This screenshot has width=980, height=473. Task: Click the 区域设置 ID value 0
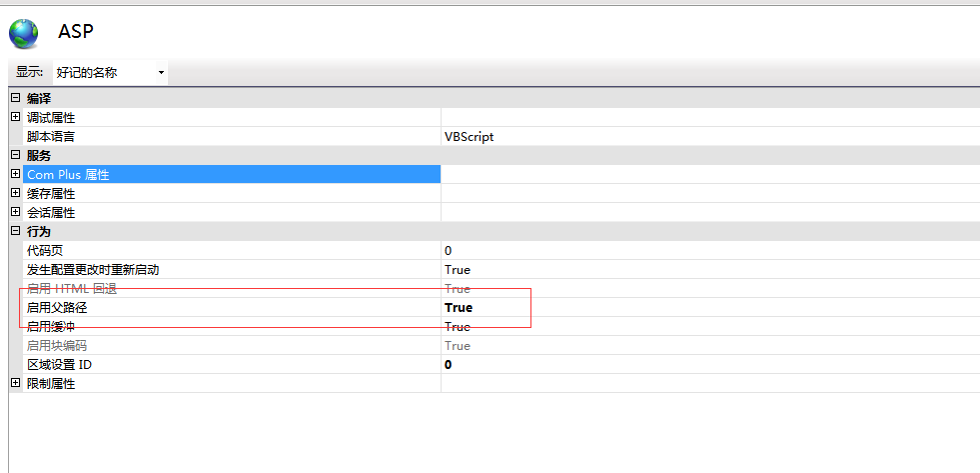449,365
